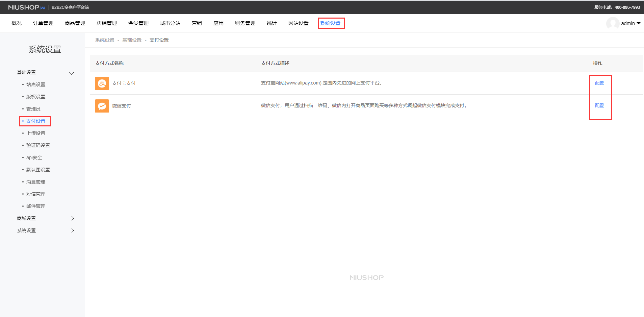This screenshot has height=317, width=644.
Task: Open the 商品管理 top menu
Action: pos(75,23)
